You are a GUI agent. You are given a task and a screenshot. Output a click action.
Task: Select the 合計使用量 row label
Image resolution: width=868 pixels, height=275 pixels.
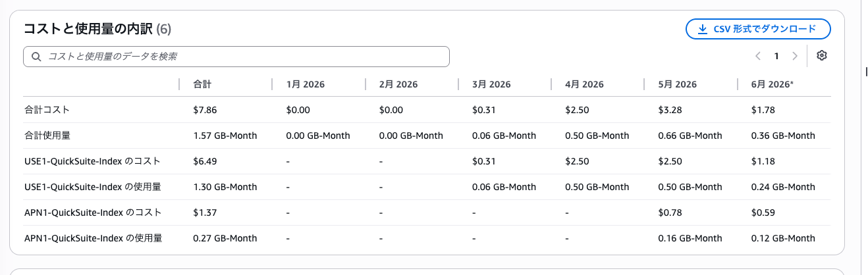coord(47,136)
